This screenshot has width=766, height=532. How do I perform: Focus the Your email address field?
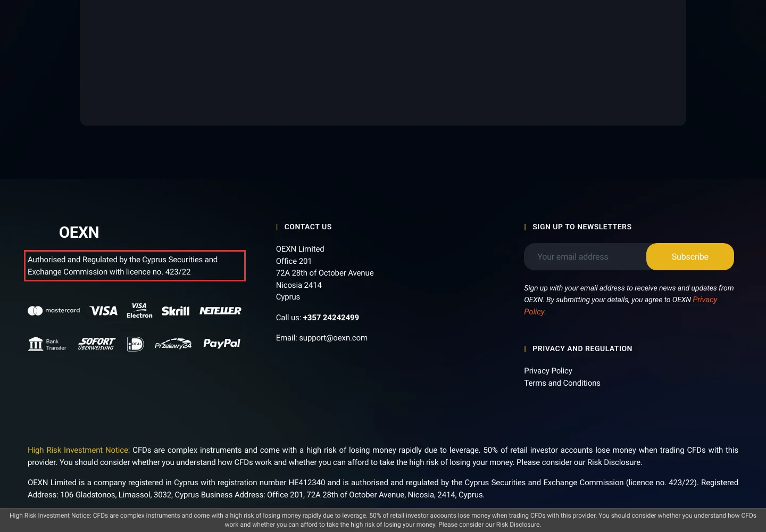[x=585, y=257]
